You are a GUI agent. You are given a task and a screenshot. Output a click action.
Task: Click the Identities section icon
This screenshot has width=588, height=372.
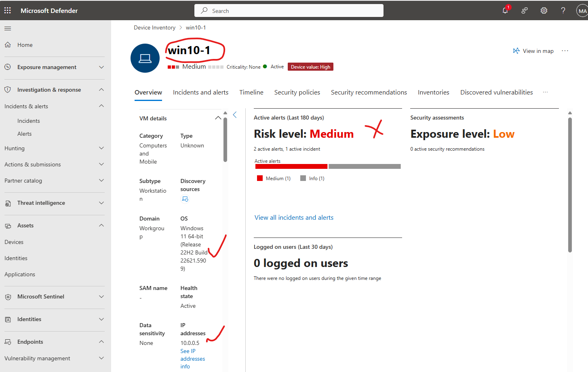click(8, 319)
